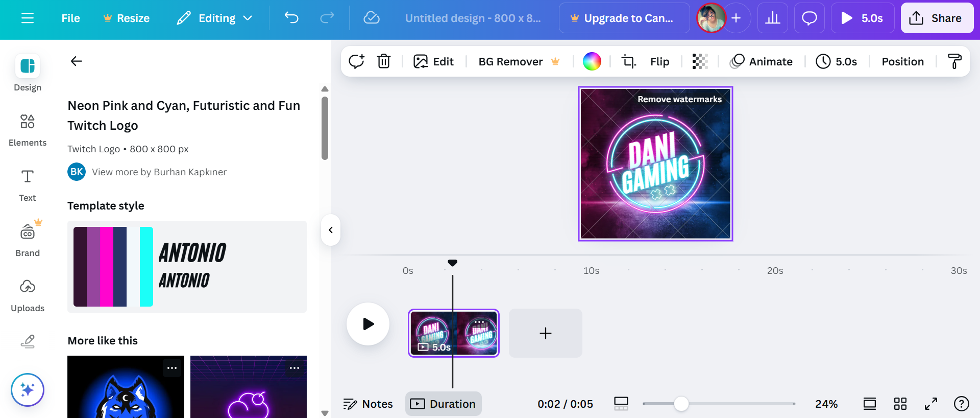Open the transparency checkerboard icon
Viewport: 980px width, 418px height.
point(700,61)
